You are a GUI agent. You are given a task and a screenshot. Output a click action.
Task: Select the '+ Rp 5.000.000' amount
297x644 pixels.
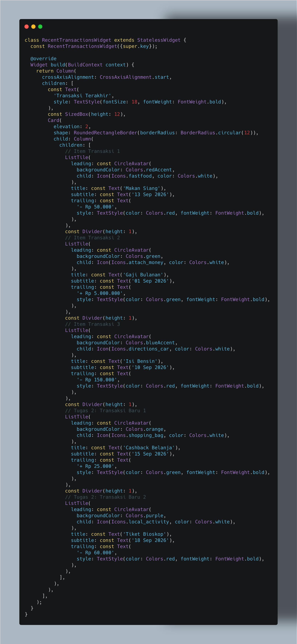[100, 293]
